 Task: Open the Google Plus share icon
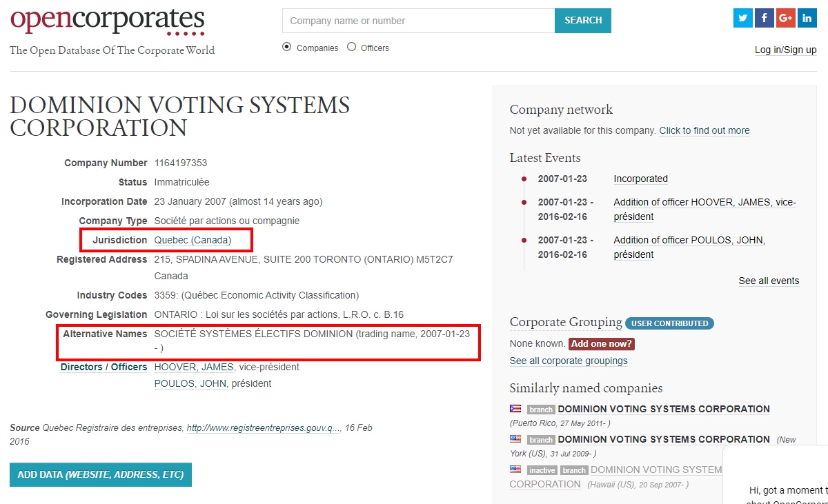pos(786,18)
